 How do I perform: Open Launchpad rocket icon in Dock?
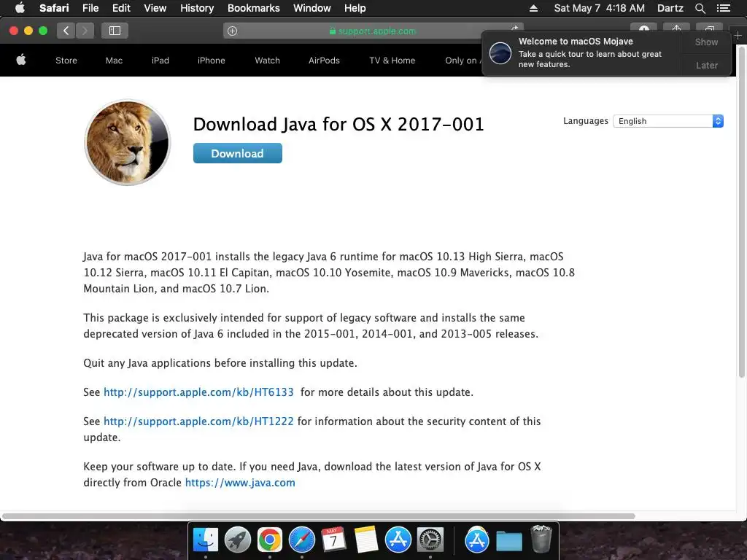(x=237, y=540)
